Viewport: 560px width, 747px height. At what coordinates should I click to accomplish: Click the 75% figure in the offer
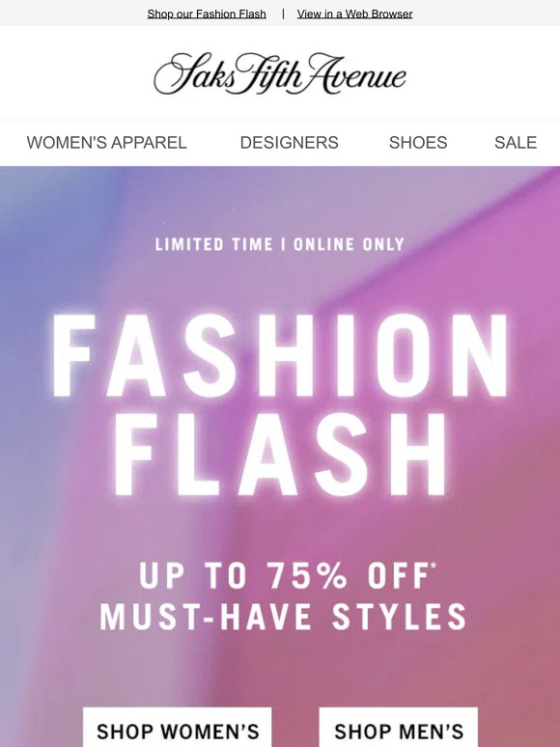tap(307, 575)
